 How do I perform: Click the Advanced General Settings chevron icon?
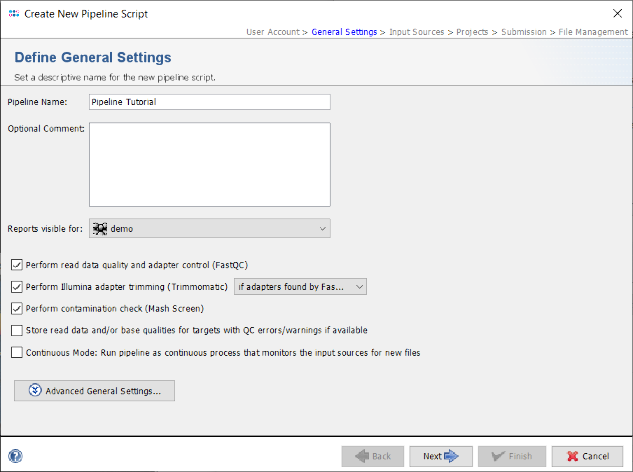click(x=36, y=391)
